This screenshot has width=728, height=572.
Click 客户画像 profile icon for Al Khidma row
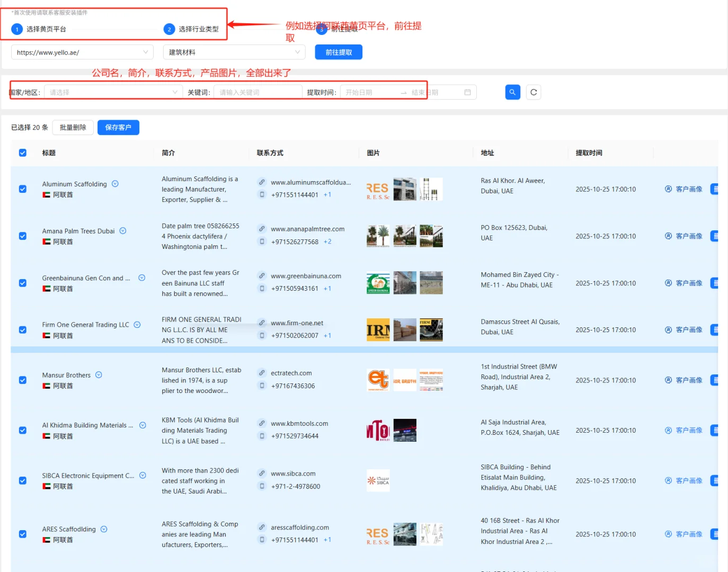[x=669, y=431]
